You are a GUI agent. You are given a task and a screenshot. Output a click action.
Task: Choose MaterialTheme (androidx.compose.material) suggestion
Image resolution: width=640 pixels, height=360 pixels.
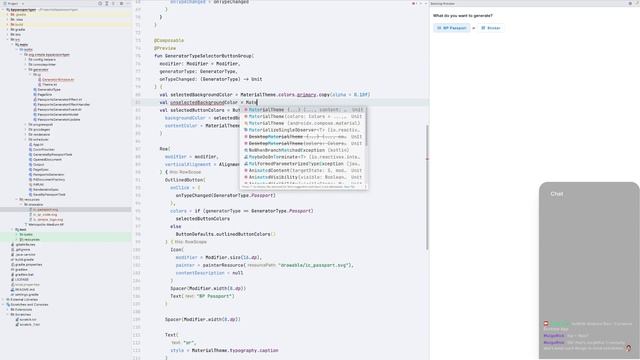pos(303,123)
